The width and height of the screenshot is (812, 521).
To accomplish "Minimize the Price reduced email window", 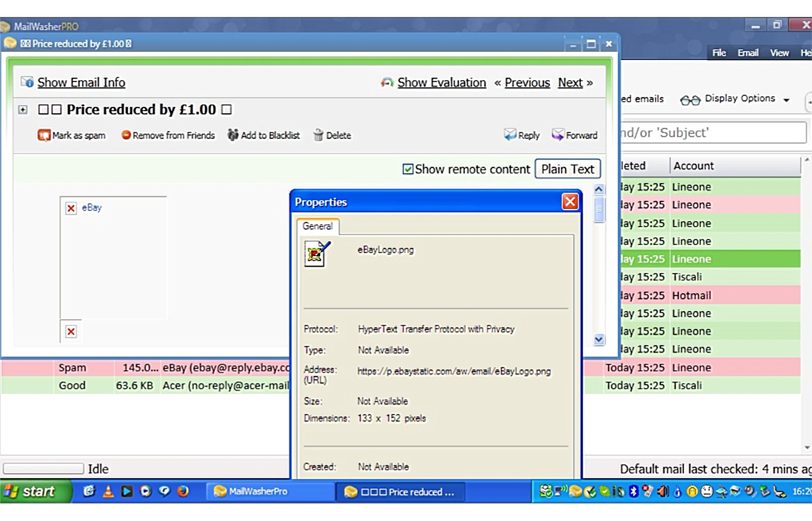I will click(x=573, y=44).
